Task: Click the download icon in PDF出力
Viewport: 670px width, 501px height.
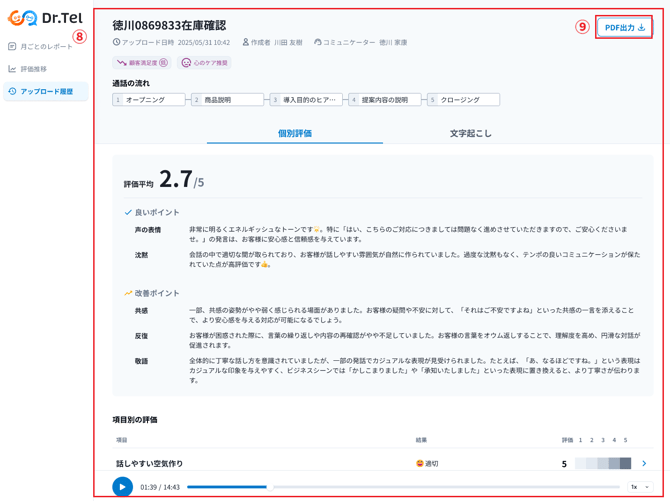Action: (x=641, y=27)
